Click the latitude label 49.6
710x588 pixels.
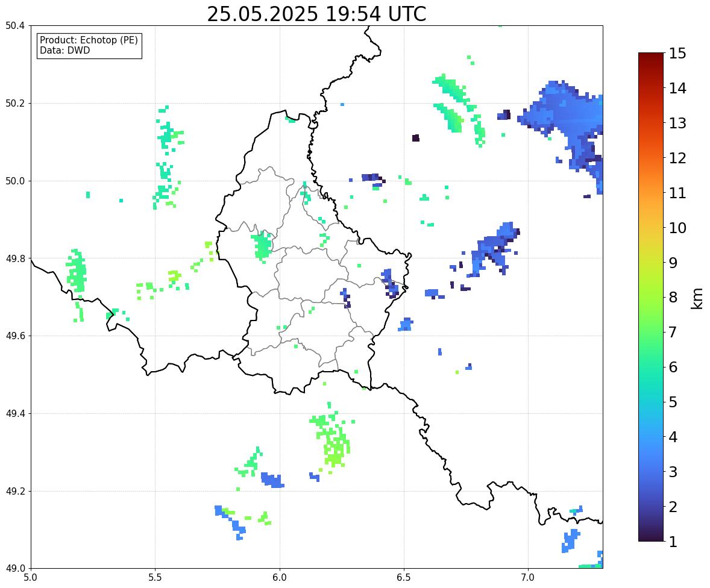click(x=15, y=336)
